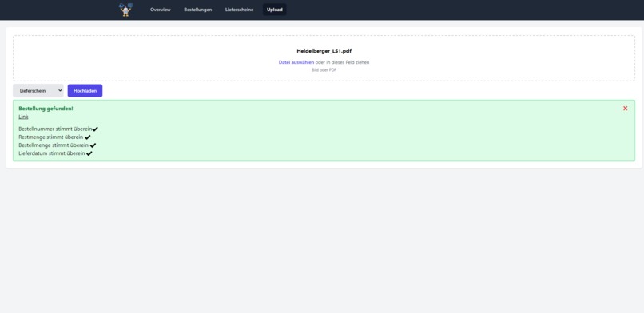Click the 'Bestellnummer stimmt überein' line

click(58, 129)
